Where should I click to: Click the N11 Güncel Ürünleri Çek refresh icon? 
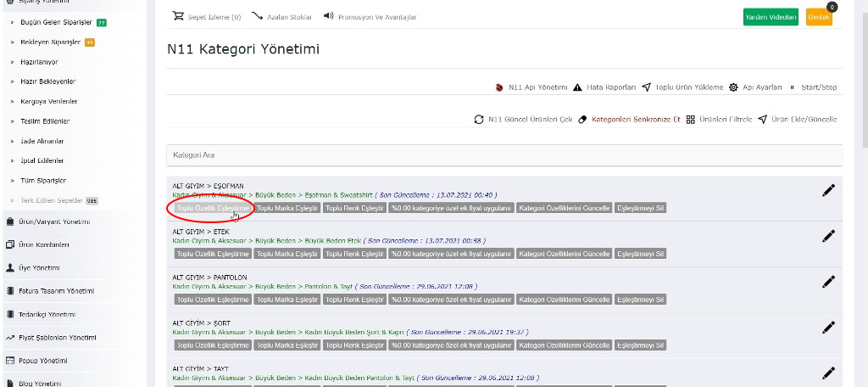[479, 119]
